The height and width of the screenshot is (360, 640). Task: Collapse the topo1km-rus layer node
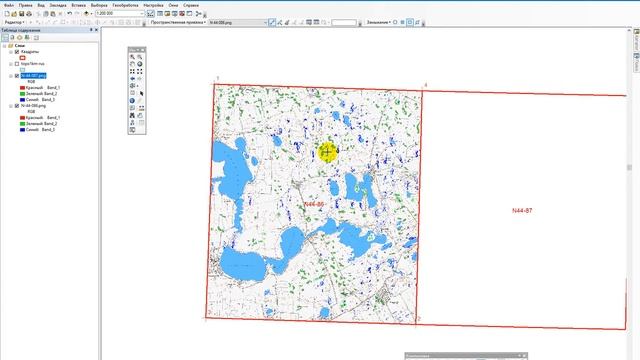[x=11, y=64]
